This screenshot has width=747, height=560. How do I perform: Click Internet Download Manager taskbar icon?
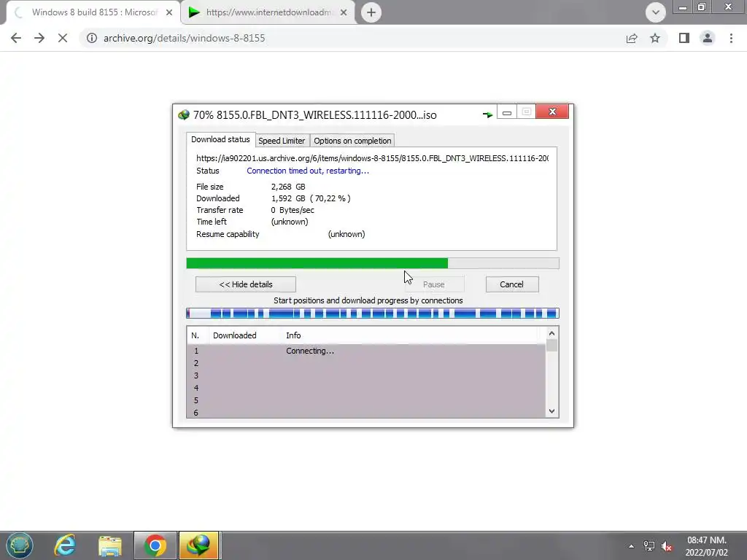pyautogui.click(x=198, y=545)
